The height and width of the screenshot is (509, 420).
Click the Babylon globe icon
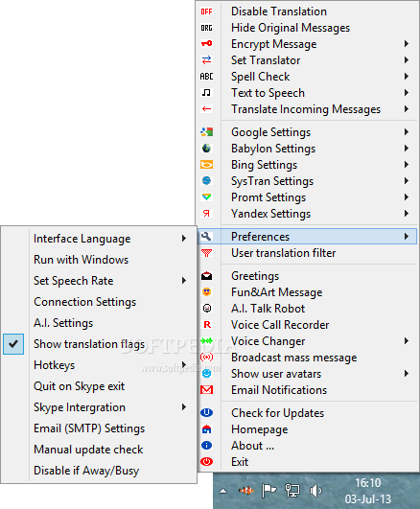pos(206,149)
